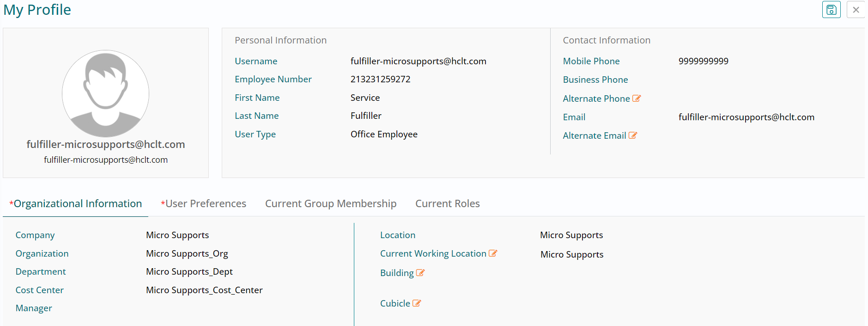Switch to User Preferences tab
This screenshot has width=868, height=326.
click(x=203, y=203)
